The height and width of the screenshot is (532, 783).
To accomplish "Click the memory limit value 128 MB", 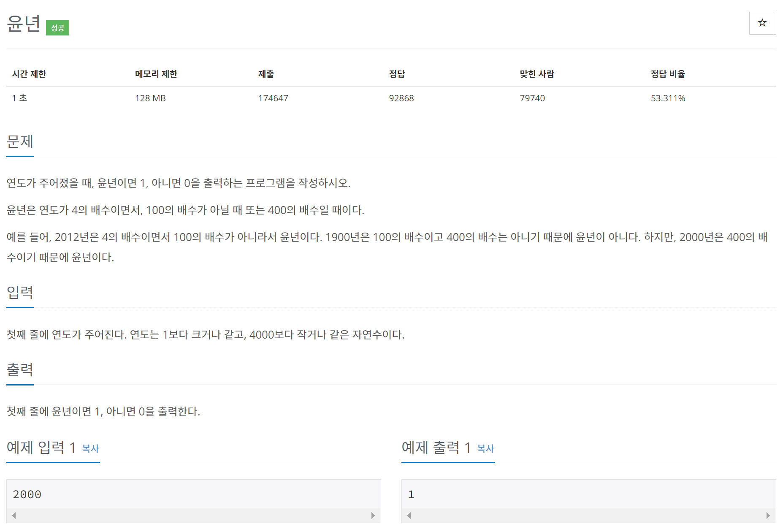I will (150, 98).
